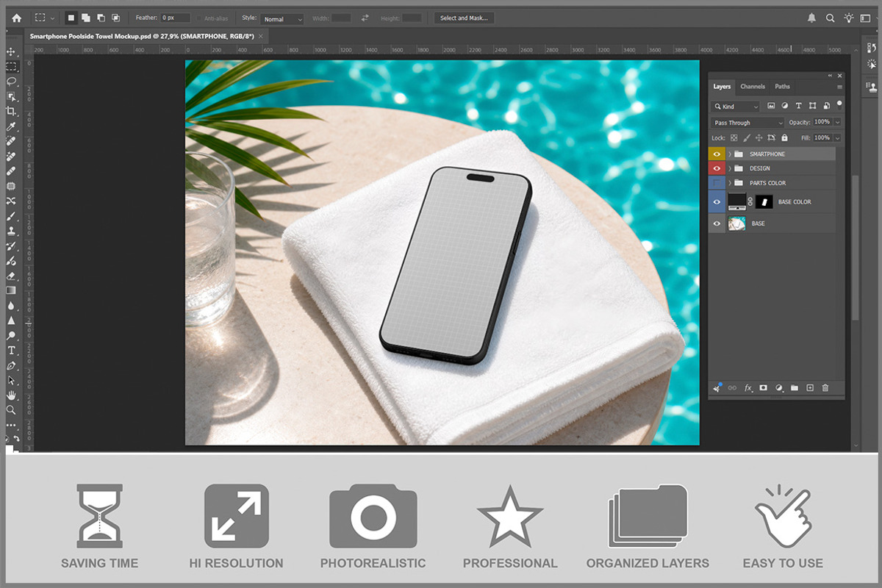Click the BASE COLOR layer mask thumbnail

point(764,201)
